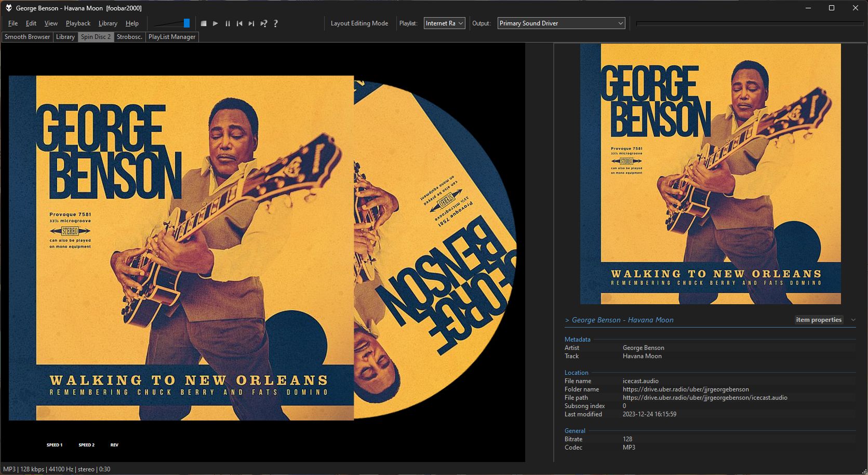Click the foobar2000 app icon in title bar

point(8,8)
